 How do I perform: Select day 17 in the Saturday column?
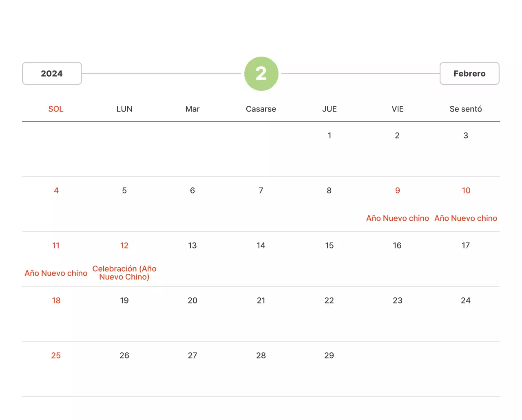[x=466, y=246]
